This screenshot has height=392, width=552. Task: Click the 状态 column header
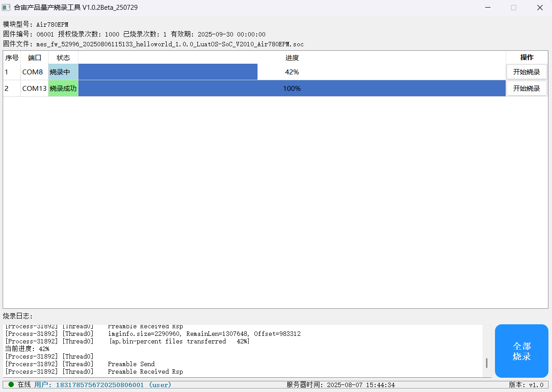63,57
